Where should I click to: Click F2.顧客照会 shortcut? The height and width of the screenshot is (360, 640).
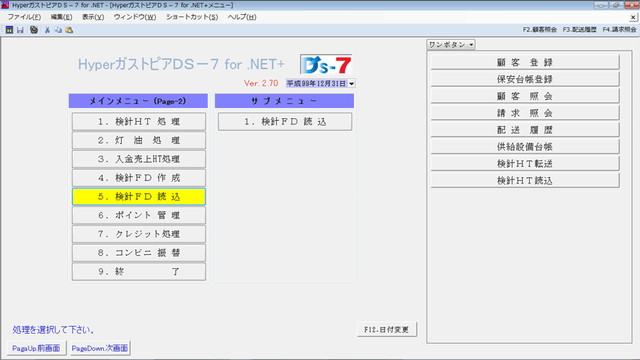tap(540, 30)
